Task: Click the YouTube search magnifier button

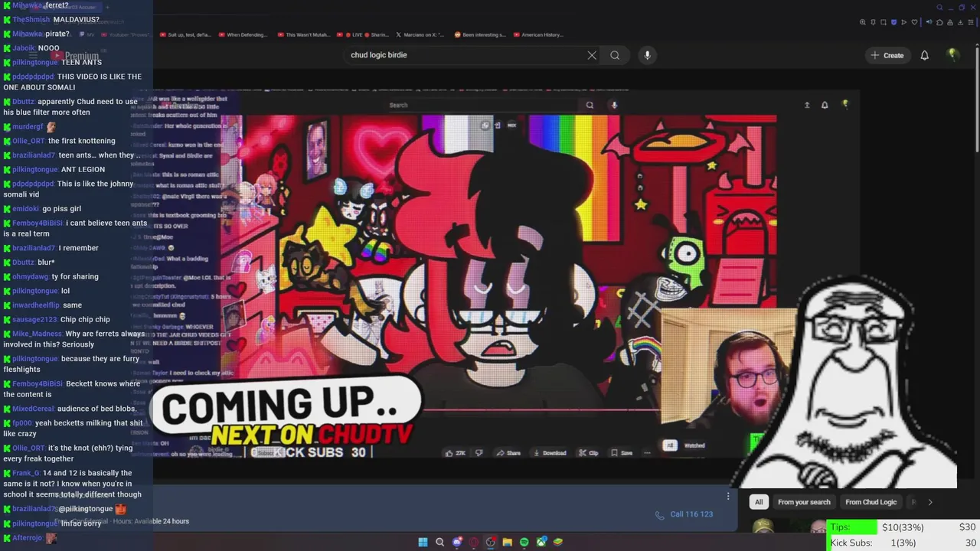Action: tap(615, 55)
